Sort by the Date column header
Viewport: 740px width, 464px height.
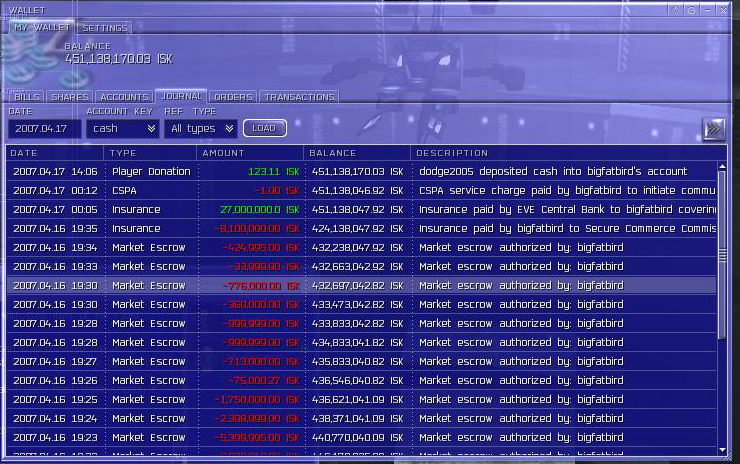point(55,153)
